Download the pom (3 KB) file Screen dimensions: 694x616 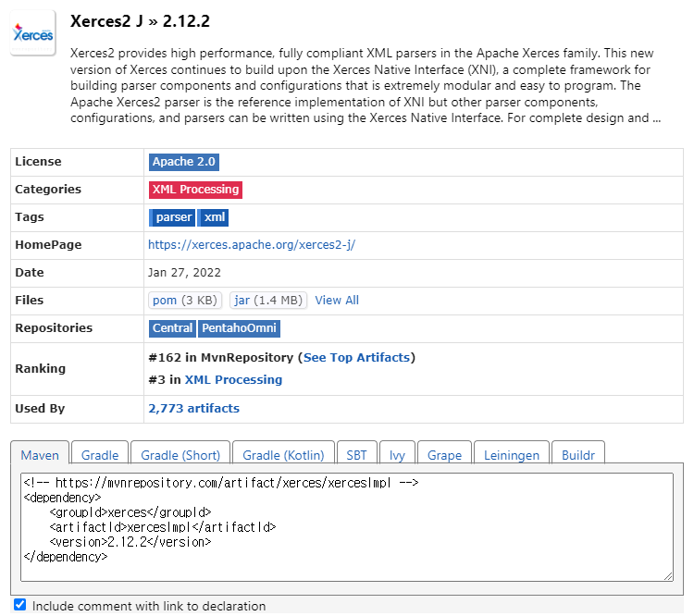[184, 300]
